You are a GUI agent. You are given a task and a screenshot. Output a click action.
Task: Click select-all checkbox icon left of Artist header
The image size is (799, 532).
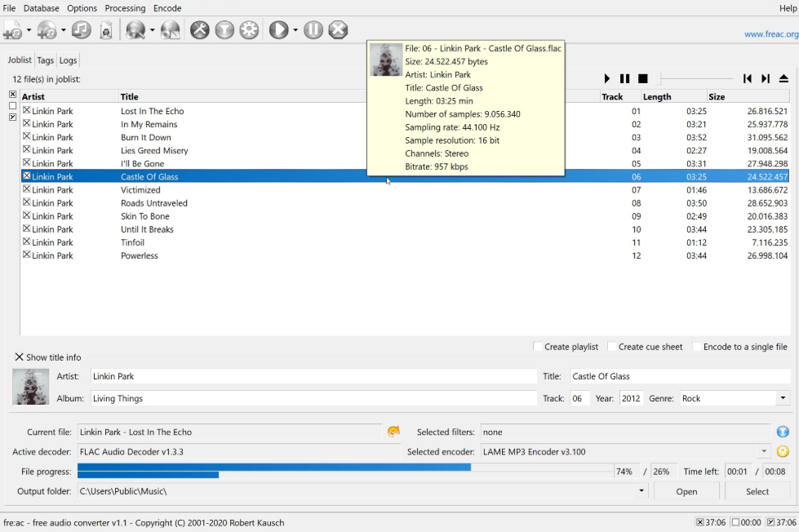click(x=13, y=95)
